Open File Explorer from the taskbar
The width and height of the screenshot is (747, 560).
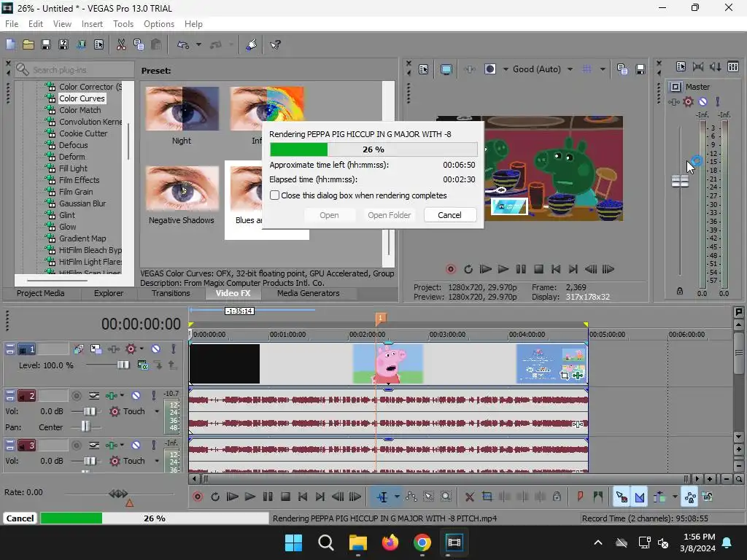[x=357, y=542]
